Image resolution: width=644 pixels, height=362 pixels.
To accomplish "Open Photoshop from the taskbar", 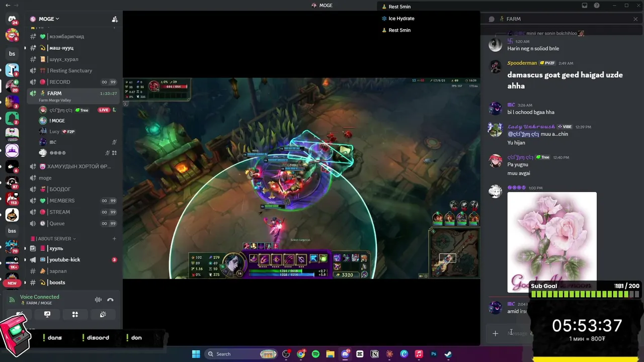I will pyautogui.click(x=433, y=354).
